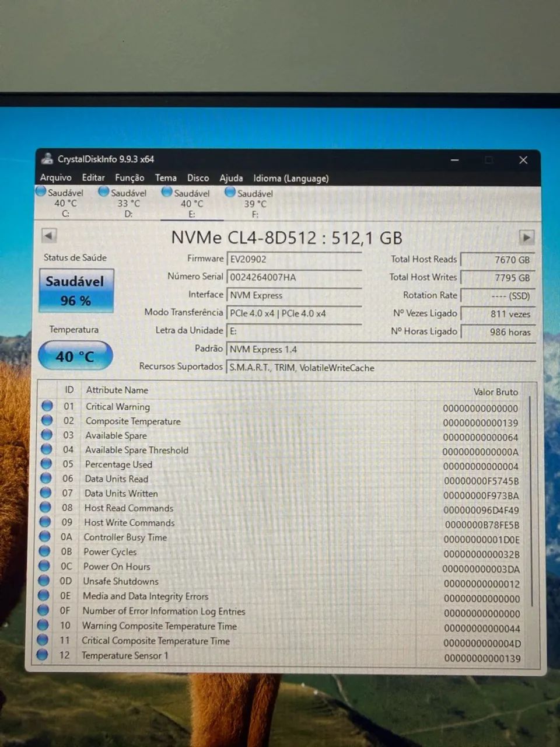The width and height of the screenshot is (560, 747).
Task: Click the drive title NVMe CL4-8D512
Action: (286, 238)
